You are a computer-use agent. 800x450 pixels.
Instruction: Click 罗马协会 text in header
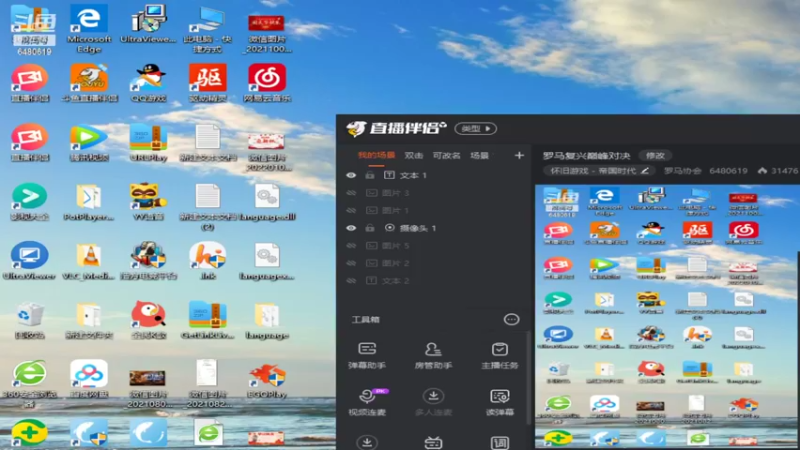(x=683, y=170)
